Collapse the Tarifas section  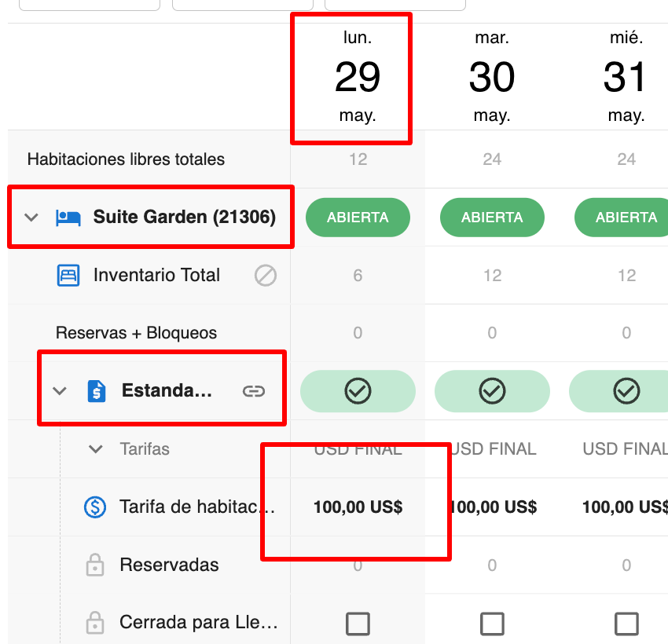click(95, 449)
